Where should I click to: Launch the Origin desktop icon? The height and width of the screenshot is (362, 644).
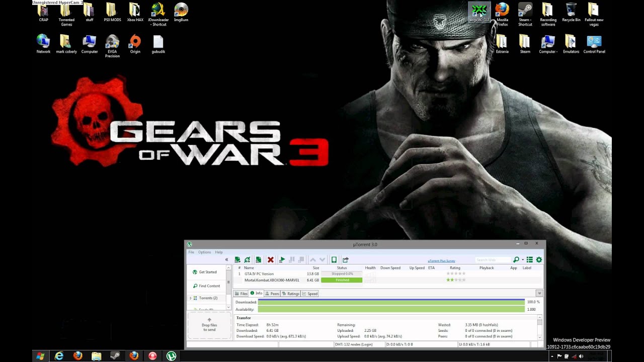135,44
